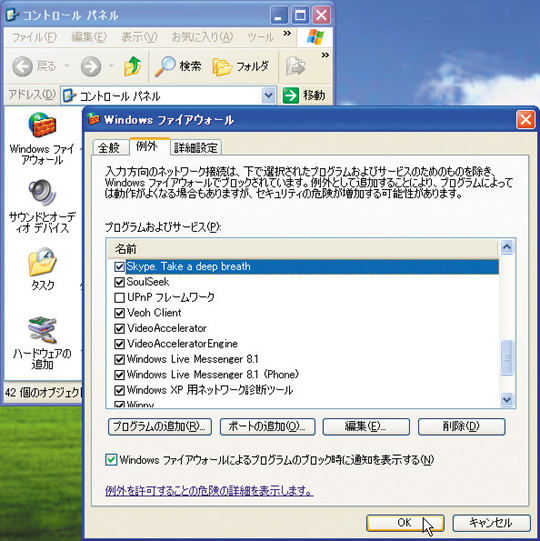The image size is (540, 541).
Task: Click the フォルダ toolbar icon
Action: [x=222, y=67]
